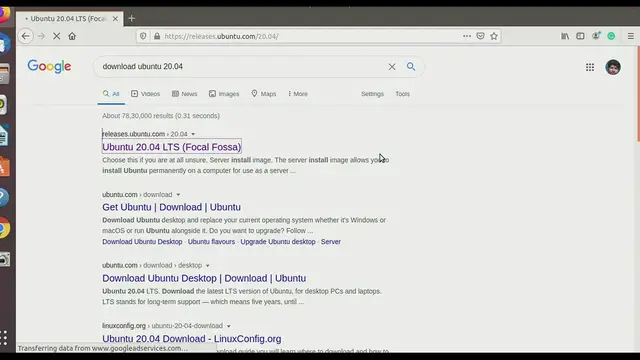Switch to the Videos tab
Screen dimensions: 640x360
point(146,94)
